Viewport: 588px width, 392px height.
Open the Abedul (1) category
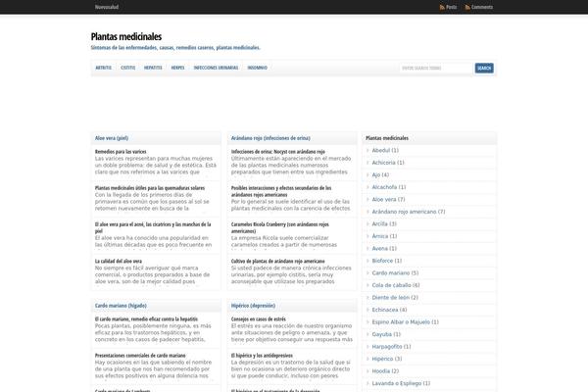point(385,150)
